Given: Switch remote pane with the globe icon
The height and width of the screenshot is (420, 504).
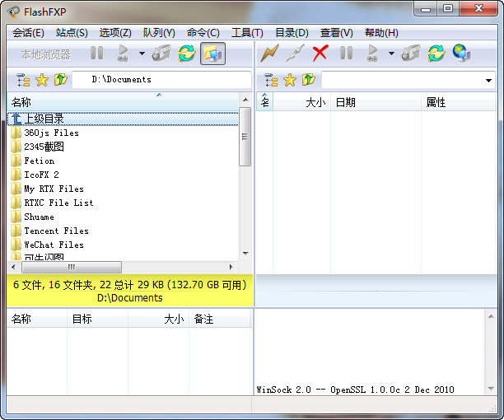Looking at the screenshot, I should tap(461, 54).
